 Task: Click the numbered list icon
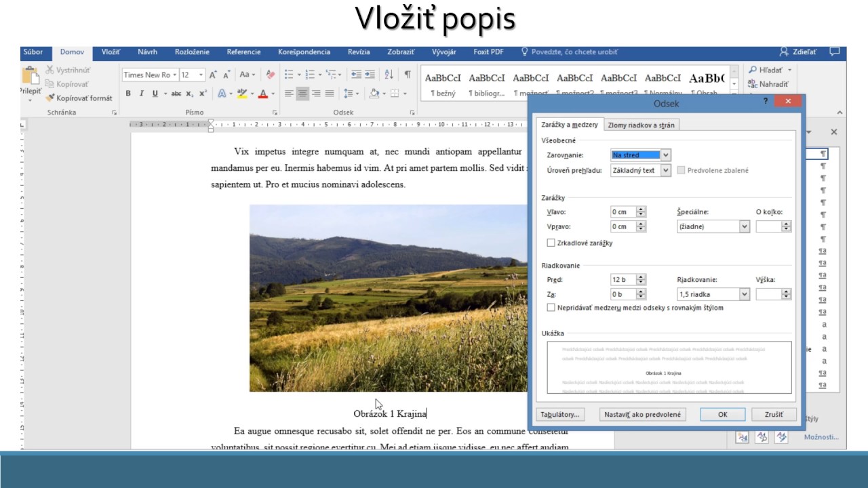tap(311, 75)
